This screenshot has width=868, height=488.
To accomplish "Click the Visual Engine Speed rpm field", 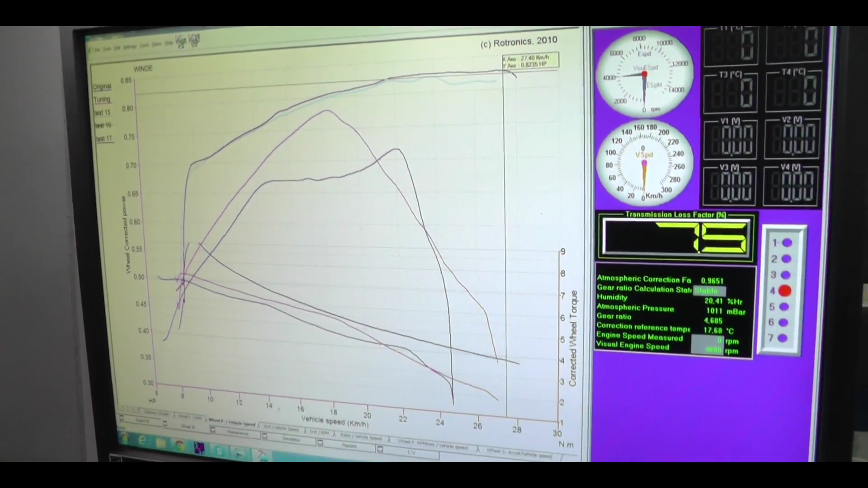I will click(x=707, y=350).
